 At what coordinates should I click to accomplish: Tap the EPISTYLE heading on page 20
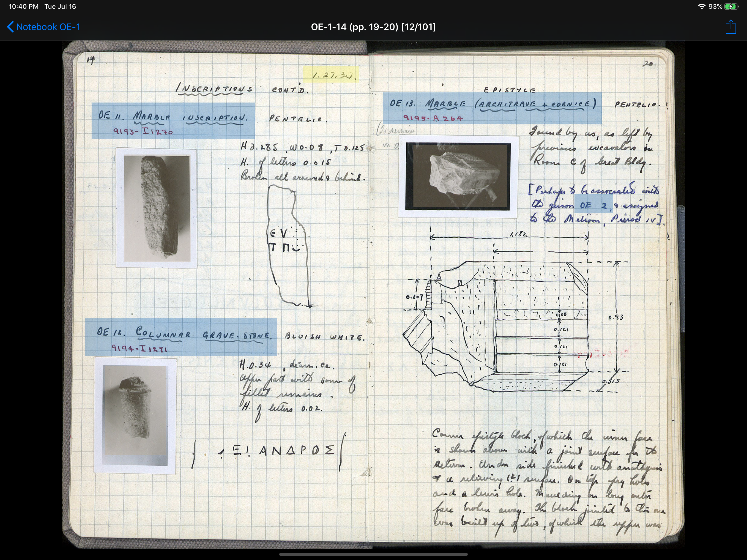509,90
